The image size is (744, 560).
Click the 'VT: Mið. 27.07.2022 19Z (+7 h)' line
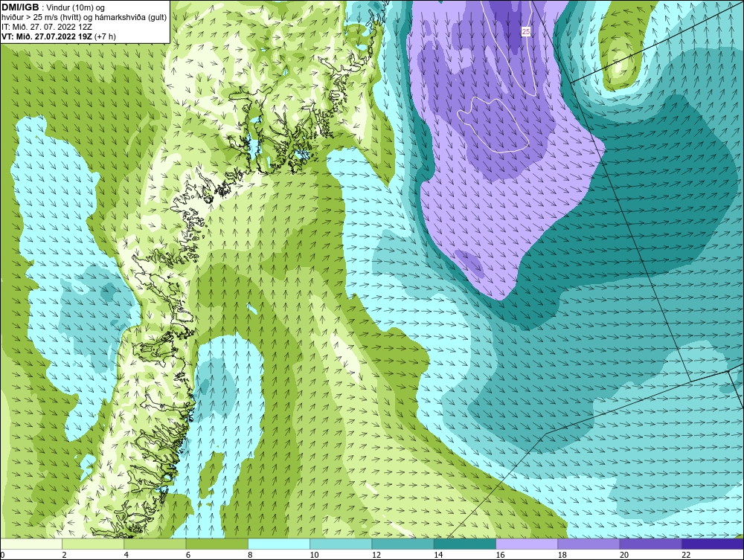click(x=59, y=36)
